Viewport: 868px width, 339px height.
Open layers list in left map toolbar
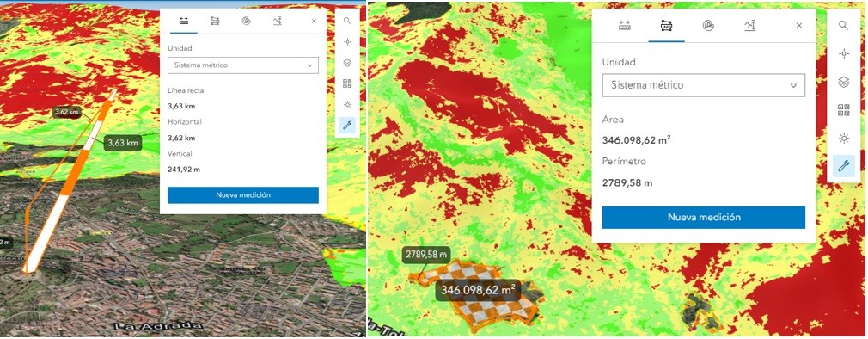pyautogui.click(x=348, y=63)
